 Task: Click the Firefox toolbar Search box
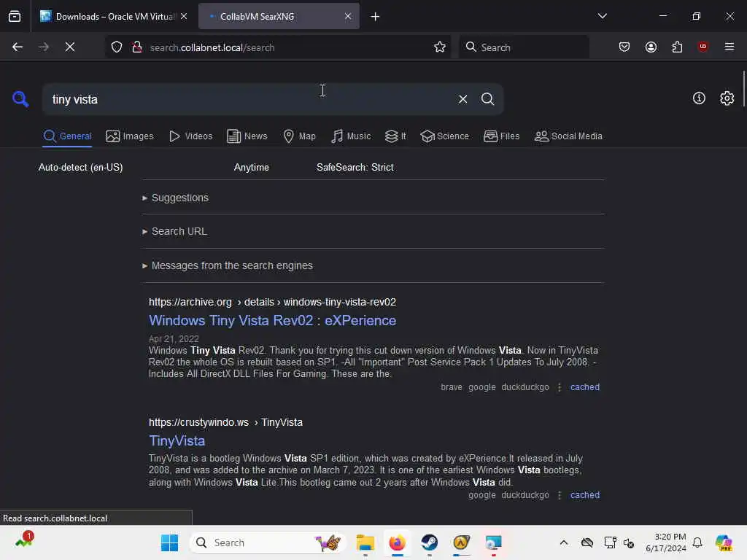[524, 47]
